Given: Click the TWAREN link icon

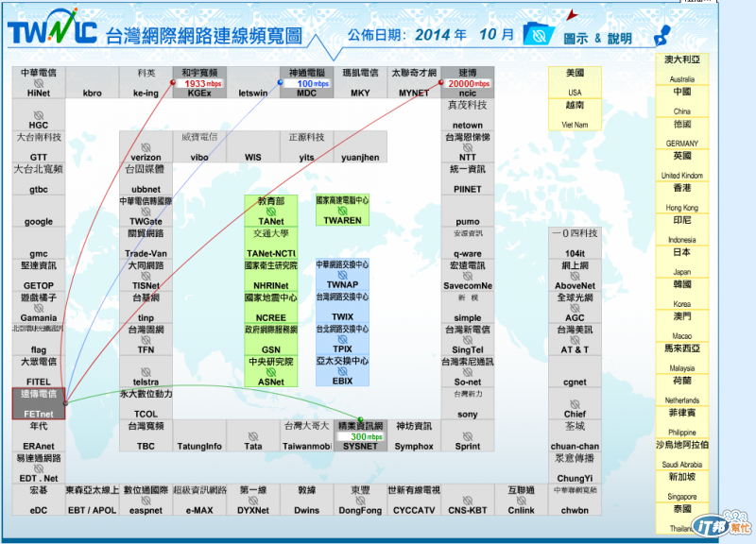Looking at the screenshot, I should click(342, 211).
